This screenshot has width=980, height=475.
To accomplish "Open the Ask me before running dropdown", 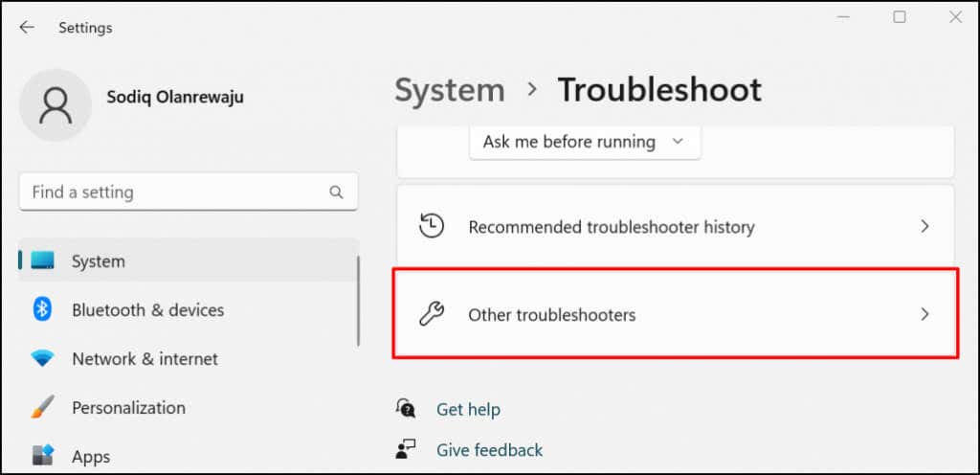I will tap(585, 142).
